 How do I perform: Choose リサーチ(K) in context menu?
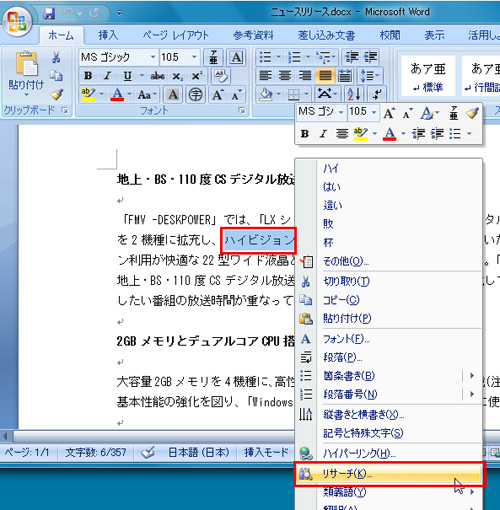point(389,474)
